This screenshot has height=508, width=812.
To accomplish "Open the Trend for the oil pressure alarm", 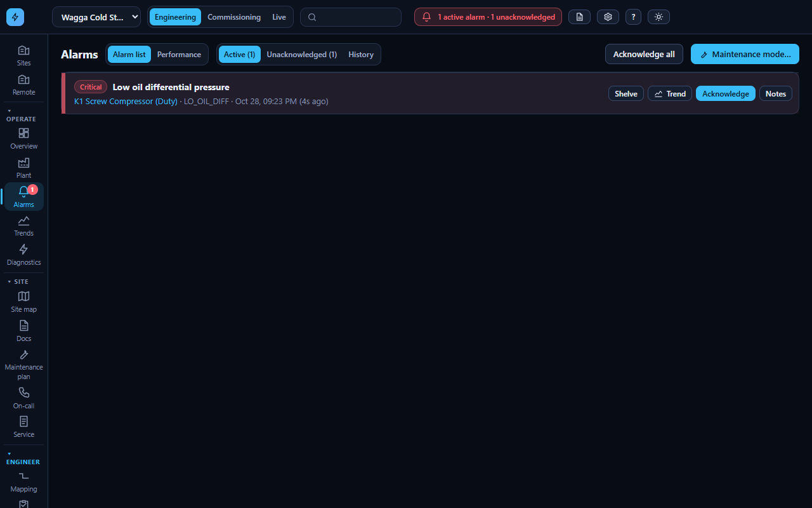I will 670,93.
